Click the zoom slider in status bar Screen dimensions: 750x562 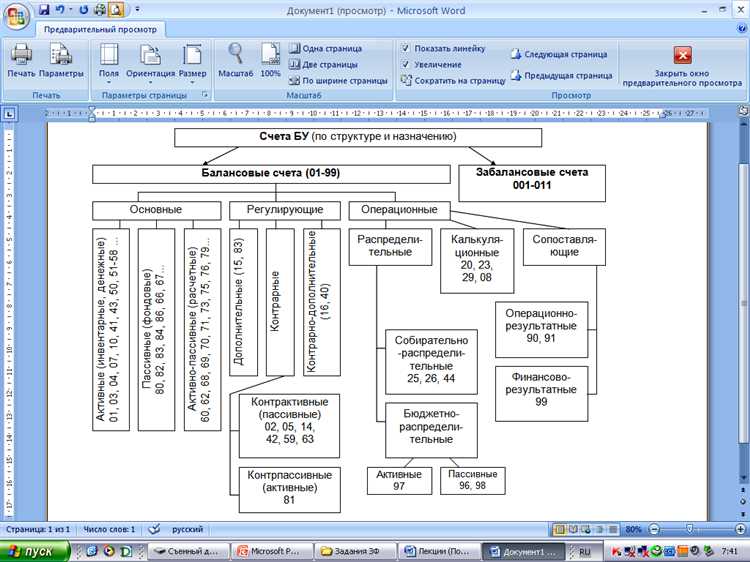click(x=688, y=528)
